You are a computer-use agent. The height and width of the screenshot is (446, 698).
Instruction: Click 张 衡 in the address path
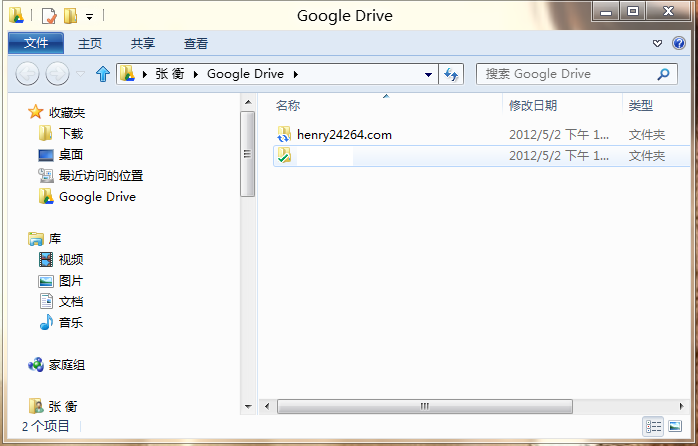point(169,74)
